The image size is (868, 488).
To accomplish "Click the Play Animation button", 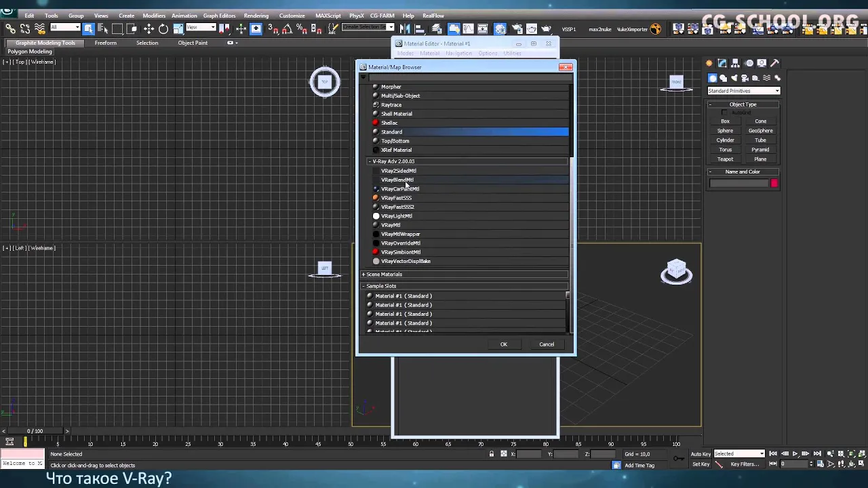I will [x=795, y=454].
